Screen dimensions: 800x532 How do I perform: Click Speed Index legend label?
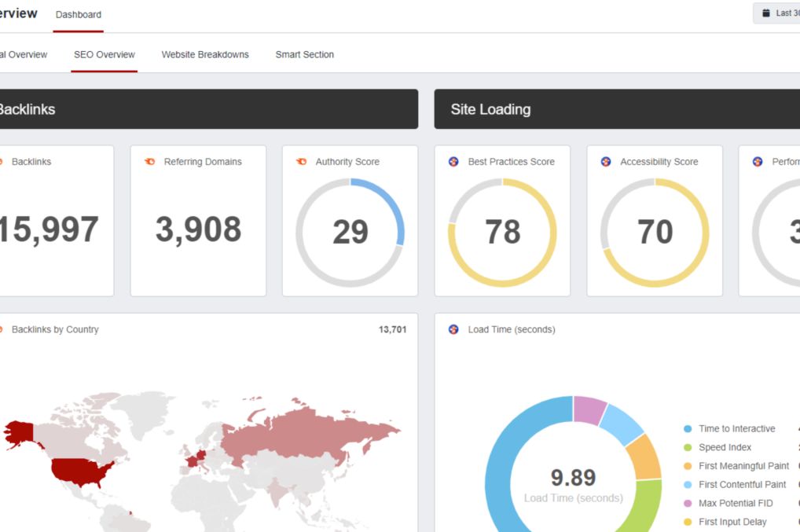pos(725,447)
